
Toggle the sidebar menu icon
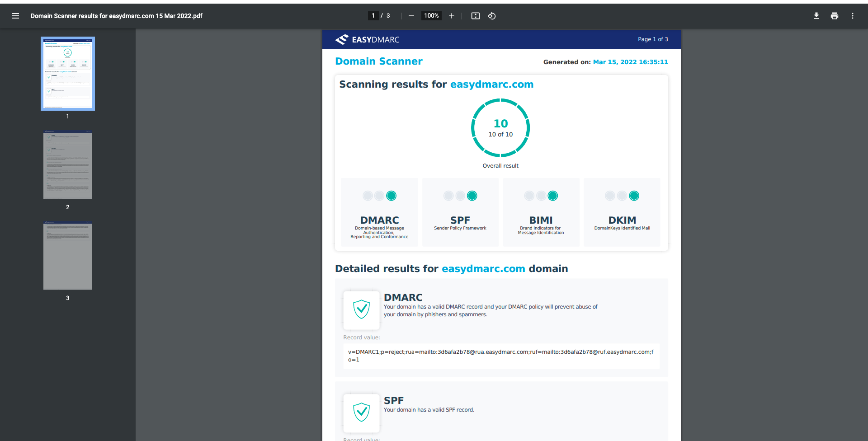click(x=15, y=16)
